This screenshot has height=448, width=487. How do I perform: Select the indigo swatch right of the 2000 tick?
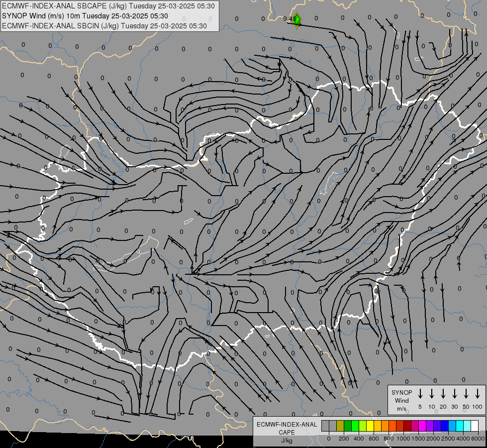(437, 426)
